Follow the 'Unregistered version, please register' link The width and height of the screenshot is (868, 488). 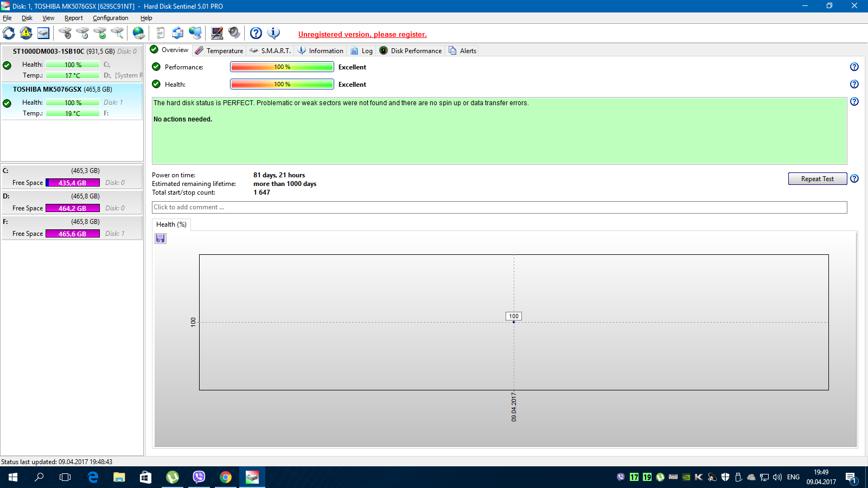pyautogui.click(x=362, y=34)
